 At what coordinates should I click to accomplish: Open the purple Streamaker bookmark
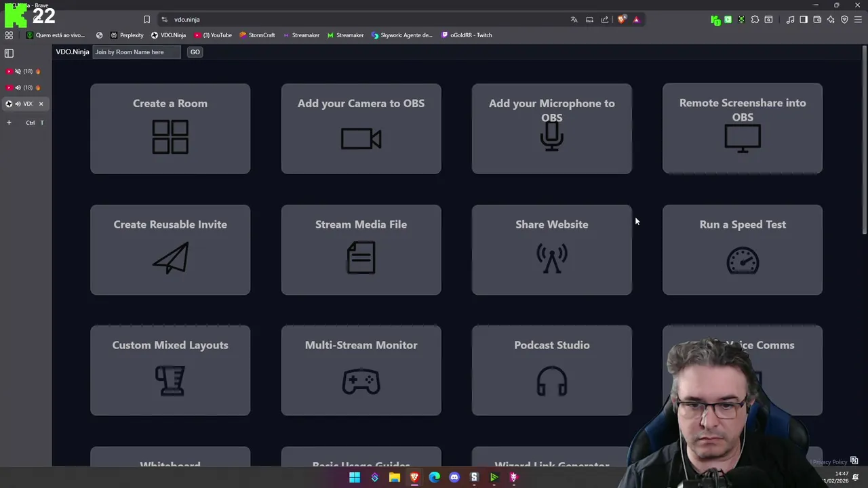301,35
